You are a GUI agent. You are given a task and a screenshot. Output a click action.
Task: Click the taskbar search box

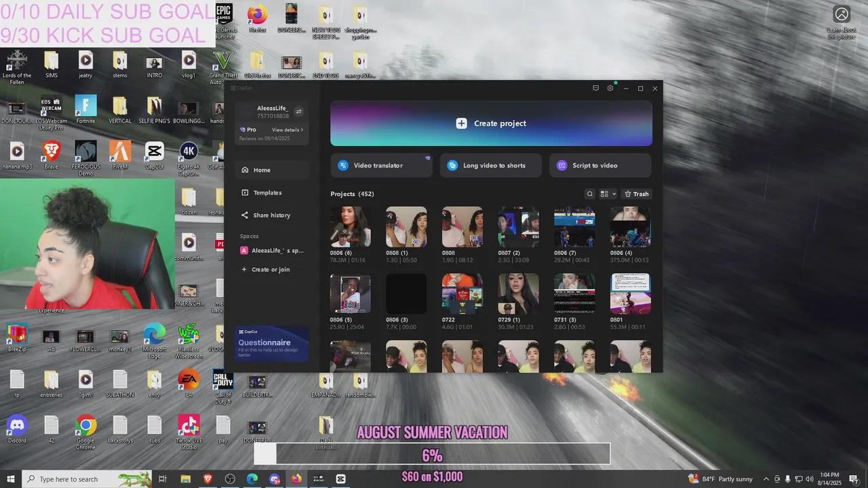tap(87, 479)
